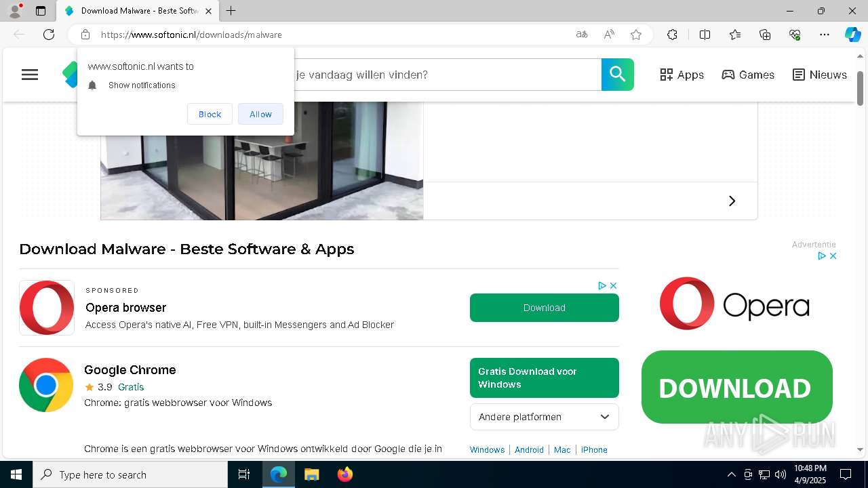
Task: Open Settings and more ellipsis menu
Action: (825, 35)
